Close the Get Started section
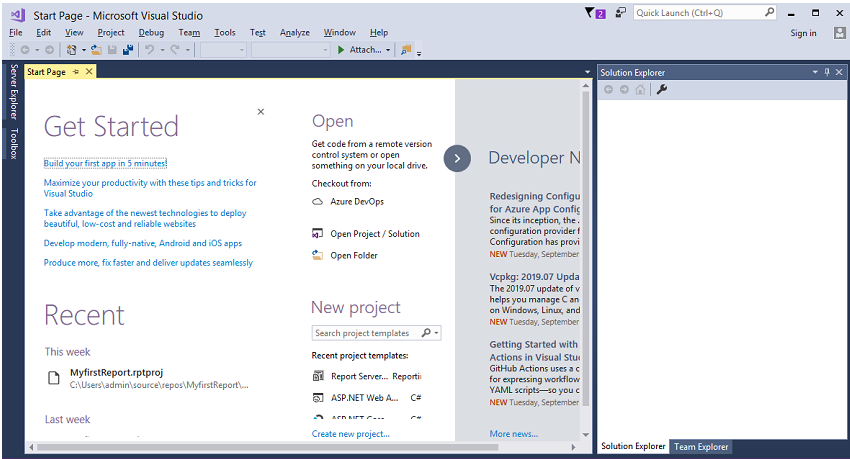850x459 pixels. (261, 112)
